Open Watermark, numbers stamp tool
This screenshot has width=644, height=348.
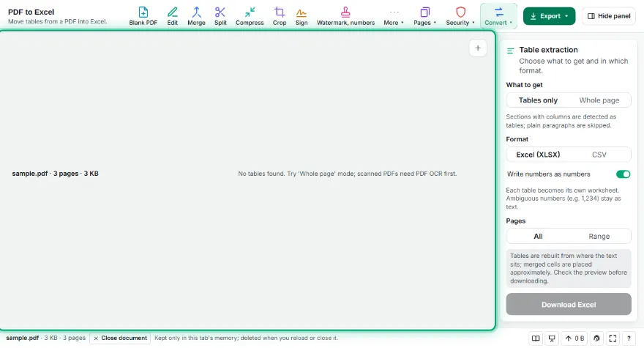tap(345, 16)
